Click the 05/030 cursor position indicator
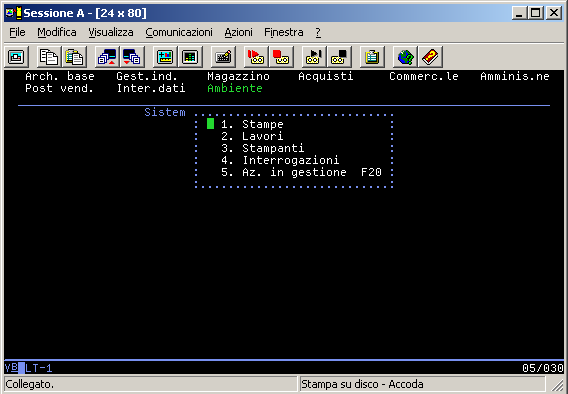The width and height of the screenshot is (568, 394). click(x=543, y=368)
